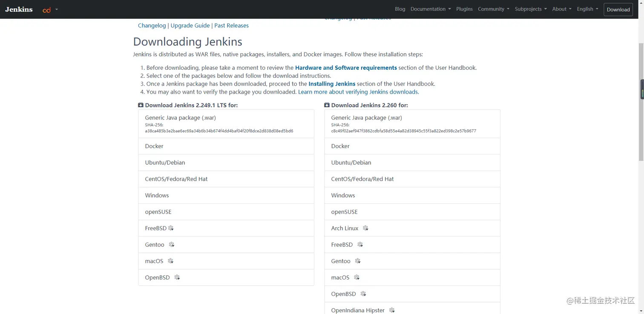This screenshot has width=644, height=314.
Task: Click the LTS SHA-256 hash starting a38ca485
Action: coord(219,131)
